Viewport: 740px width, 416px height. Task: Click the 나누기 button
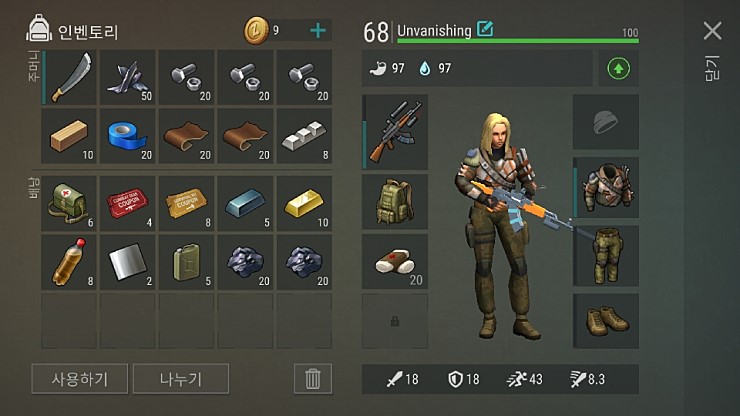181,379
